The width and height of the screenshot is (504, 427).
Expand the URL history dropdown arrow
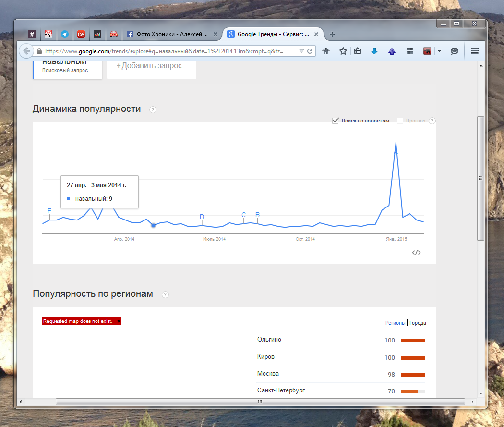coord(301,51)
